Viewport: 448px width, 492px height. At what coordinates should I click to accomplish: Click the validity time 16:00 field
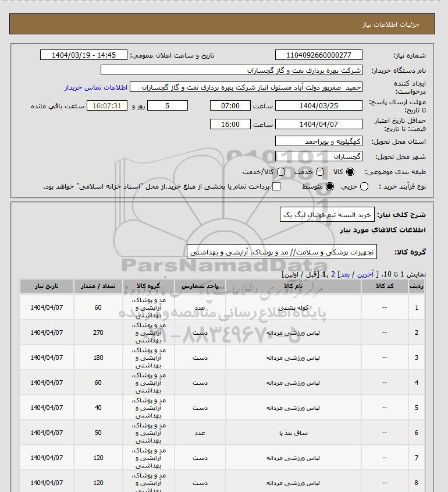click(230, 124)
